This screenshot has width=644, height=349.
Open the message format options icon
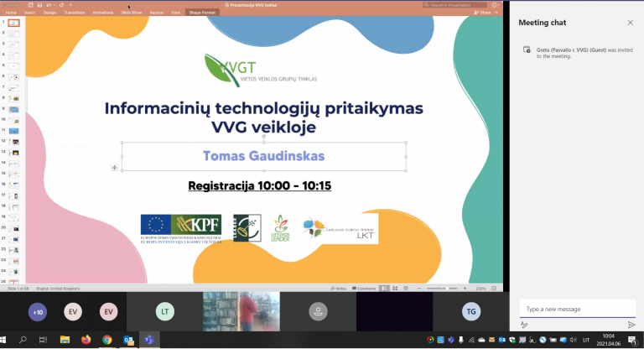pyautogui.click(x=524, y=325)
